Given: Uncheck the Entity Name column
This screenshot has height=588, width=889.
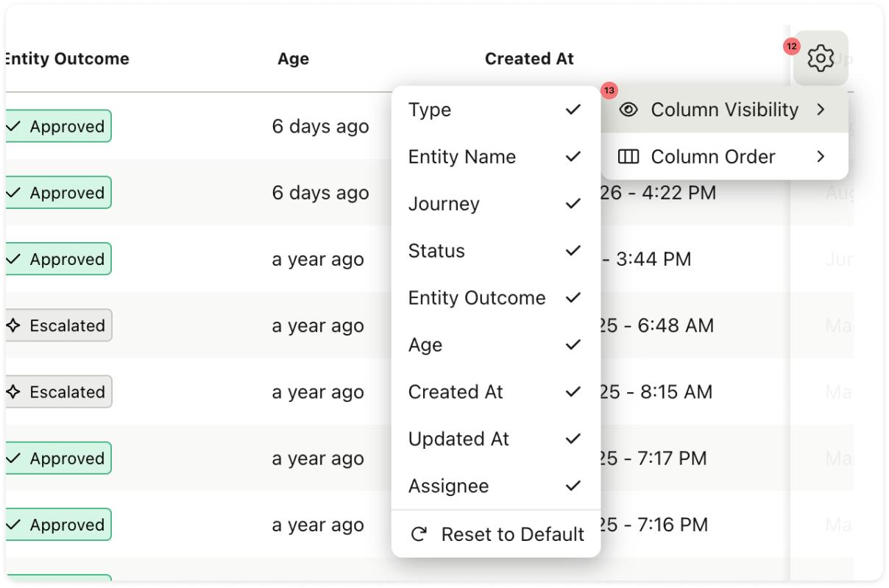Looking at the screenshot, I should coord(496,157).
